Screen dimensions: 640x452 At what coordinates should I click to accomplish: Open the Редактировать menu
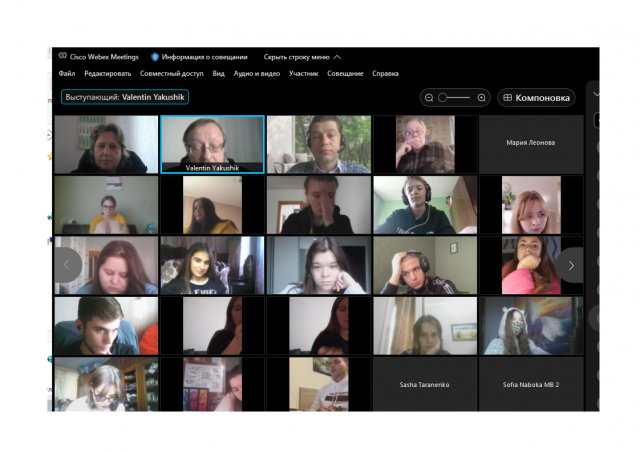click(108, 73)
